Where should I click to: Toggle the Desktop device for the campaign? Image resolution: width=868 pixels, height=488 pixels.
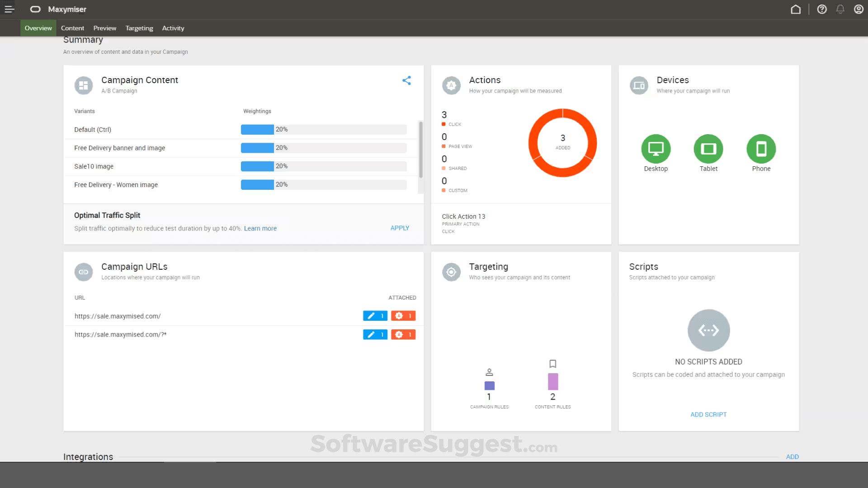tap(656, 150)
